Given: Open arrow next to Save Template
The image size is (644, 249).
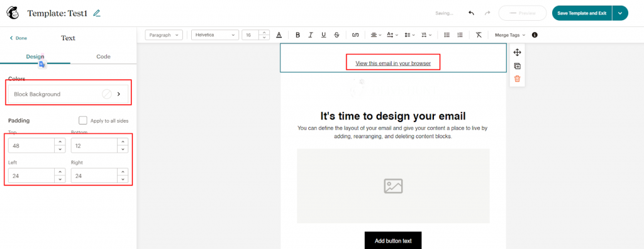Looking at the screenshot, I should point(619,13).
